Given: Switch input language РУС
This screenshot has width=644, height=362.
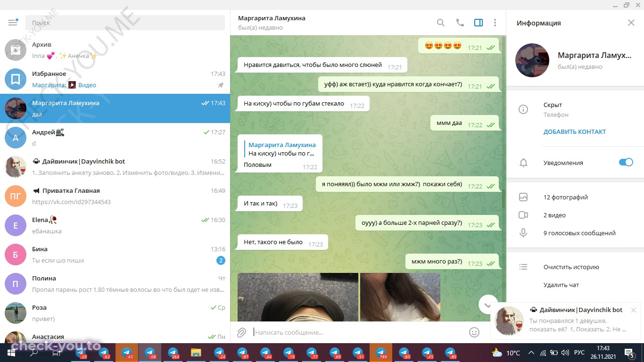Looking at the screenshot, I should 578,353.
